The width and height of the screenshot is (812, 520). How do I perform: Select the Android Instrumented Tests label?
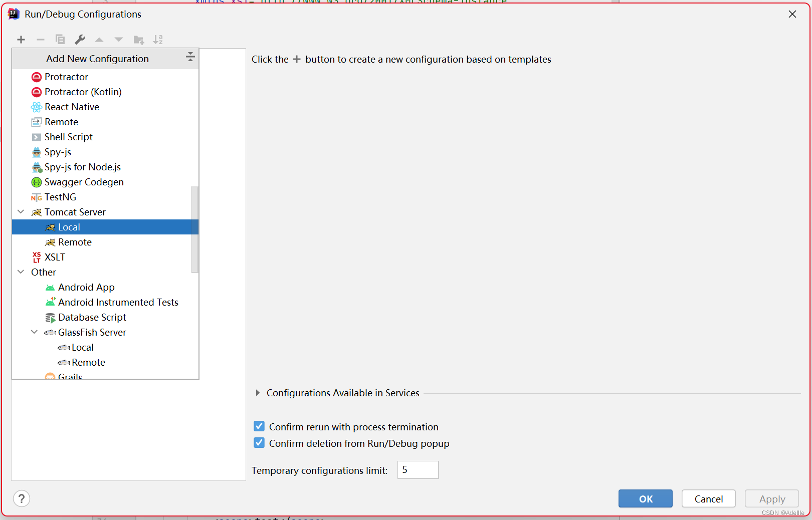click(x=118, y=302)
